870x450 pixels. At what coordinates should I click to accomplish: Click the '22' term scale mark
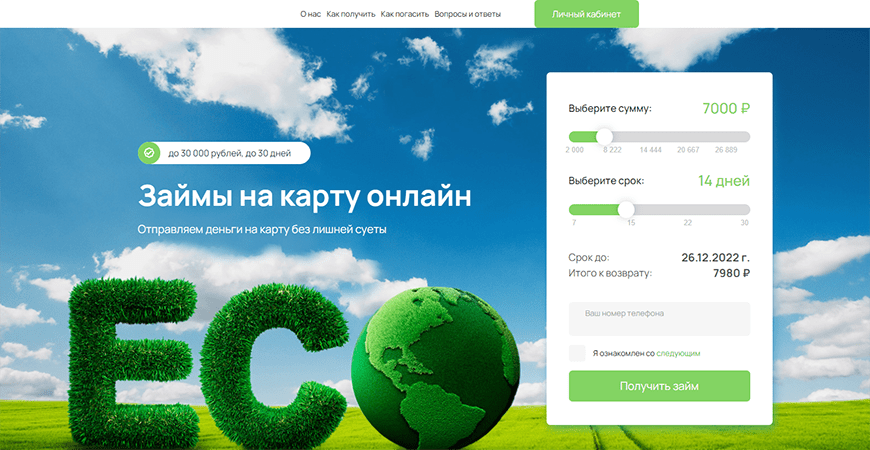coord(687,223)
